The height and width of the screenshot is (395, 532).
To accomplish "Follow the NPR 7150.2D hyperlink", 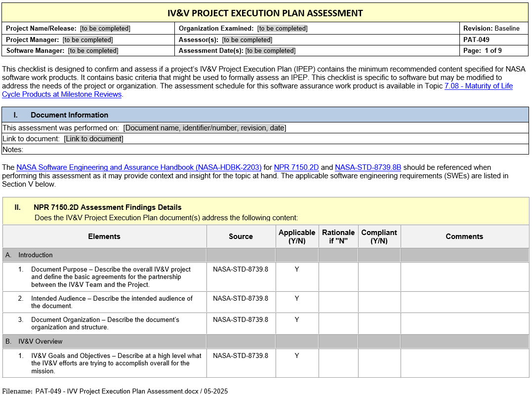I will click(296, 167).
